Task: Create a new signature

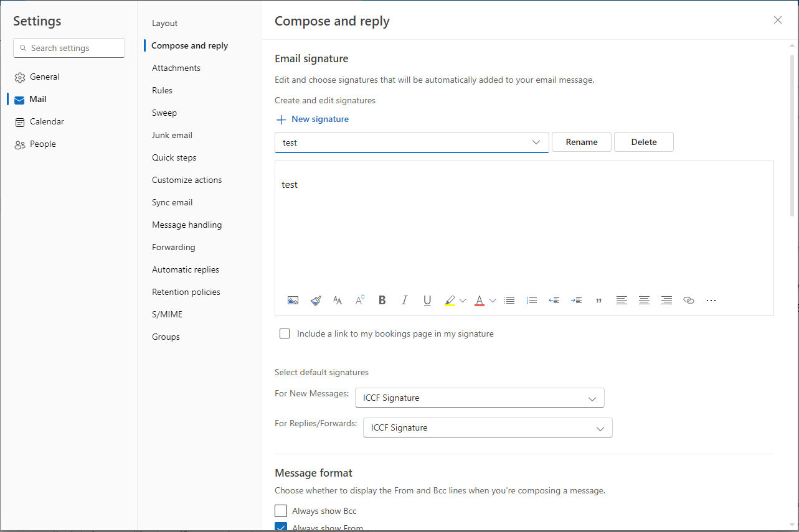Action: pyautogui.click(x=312, y=119)
